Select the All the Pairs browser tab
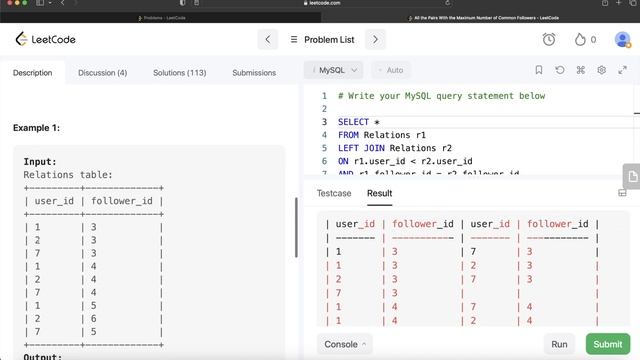Screen dimensions: 640x360 click(483, 18)
